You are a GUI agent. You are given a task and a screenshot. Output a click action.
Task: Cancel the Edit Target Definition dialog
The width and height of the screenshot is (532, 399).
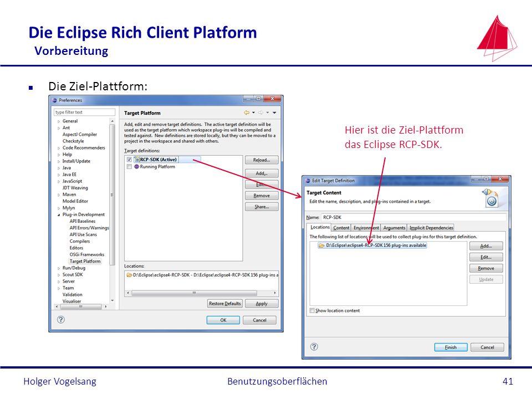(x=487, y=347)
